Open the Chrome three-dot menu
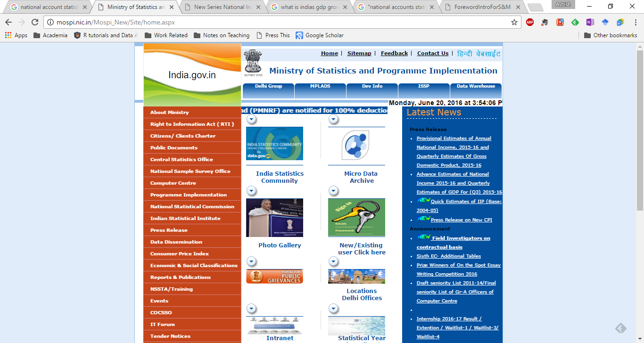 635,22
